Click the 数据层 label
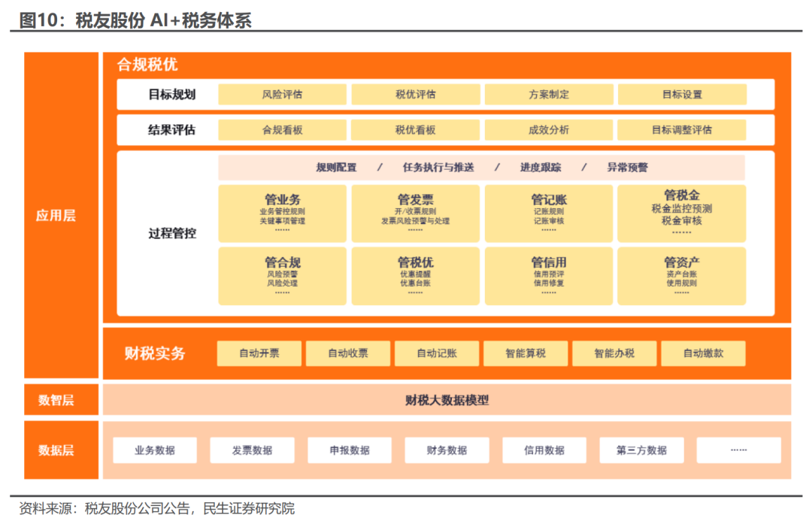812x527 pixels. click(x=56, y=450)
